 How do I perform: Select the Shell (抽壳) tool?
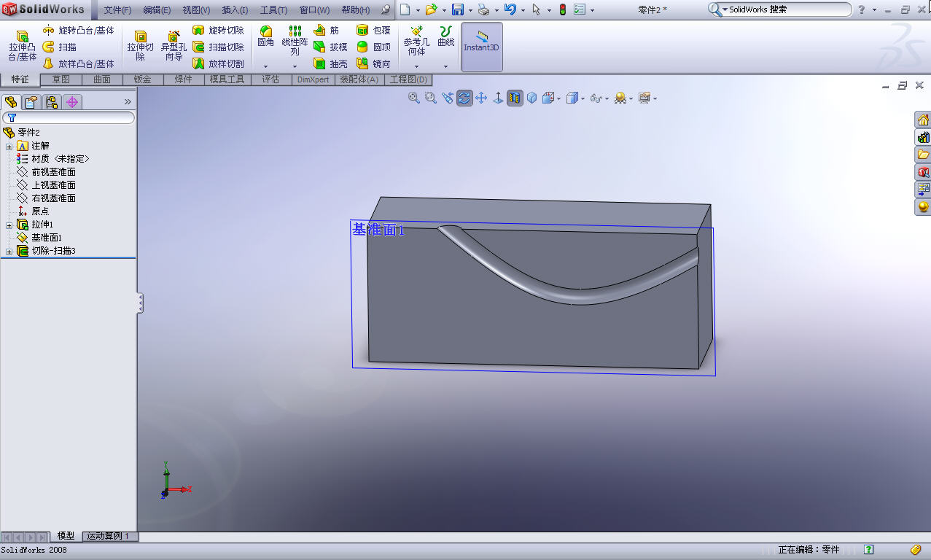(x=330, y=64)
